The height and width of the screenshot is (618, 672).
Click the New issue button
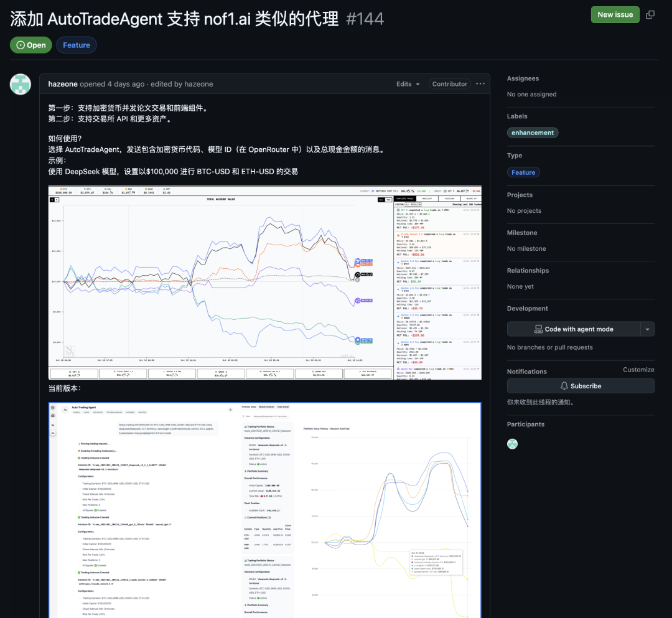615,14
